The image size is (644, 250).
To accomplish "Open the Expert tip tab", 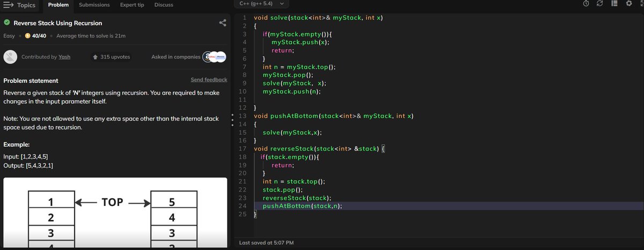I will coord(132,5).
